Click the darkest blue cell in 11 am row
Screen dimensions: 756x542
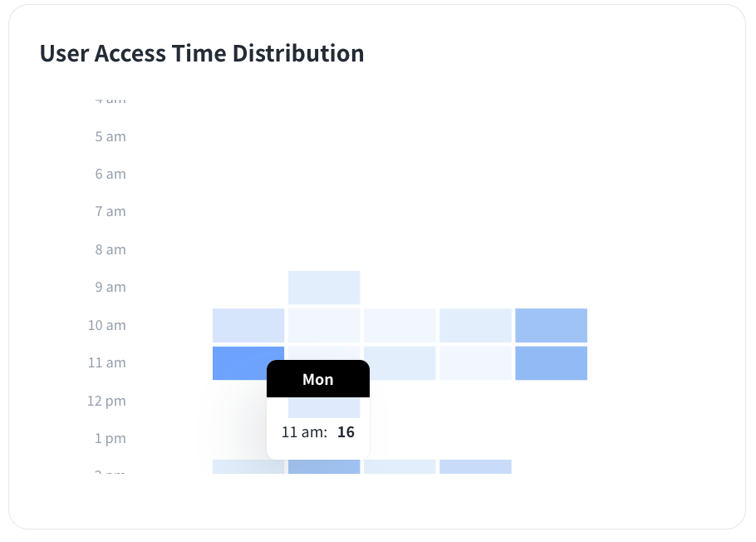[x=248, y=362]
